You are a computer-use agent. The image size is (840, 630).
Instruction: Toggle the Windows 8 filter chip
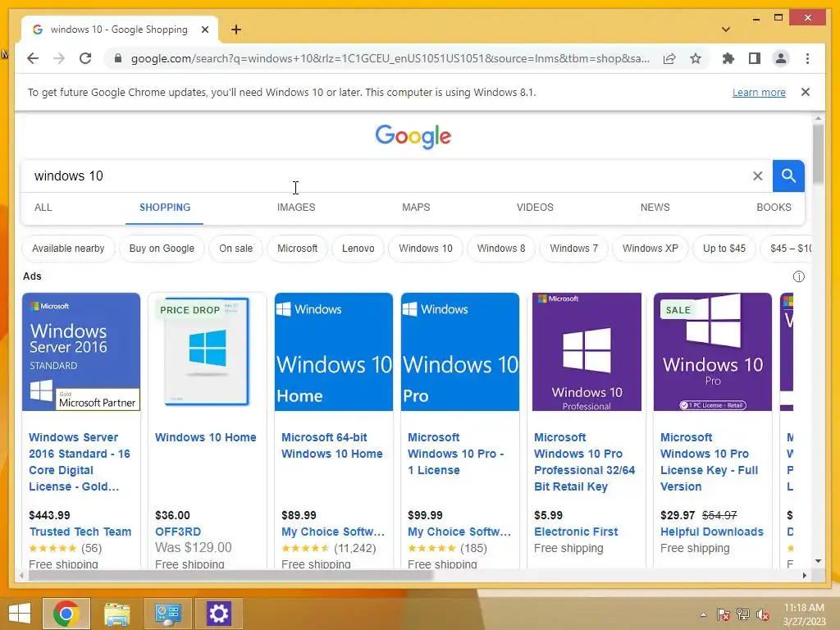501,249
